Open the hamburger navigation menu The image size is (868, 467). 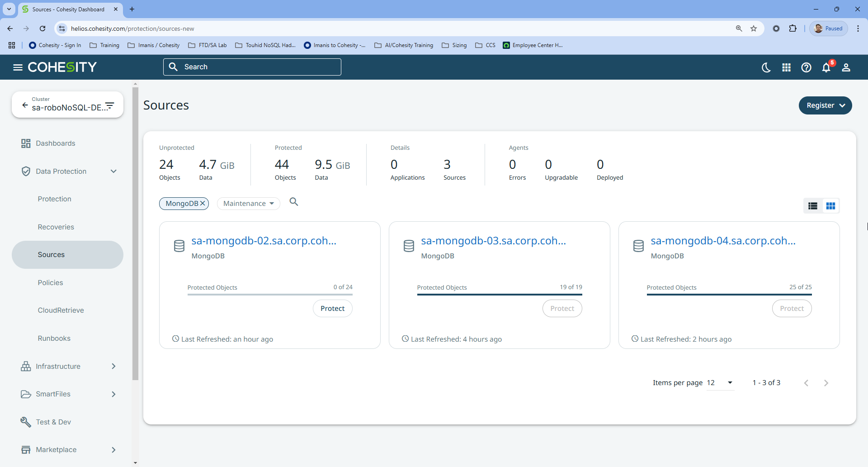pyautogui.click(x=18, y=67)
